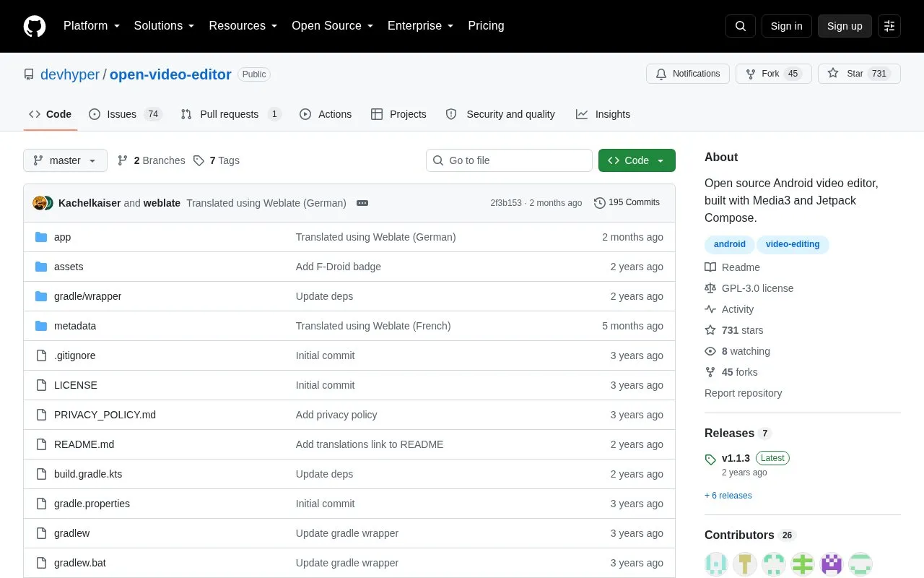Image resolution: width=924 pixels, height=578 pixels.
Task: Click the repository icon before devhyper
Action: [29, 74]
